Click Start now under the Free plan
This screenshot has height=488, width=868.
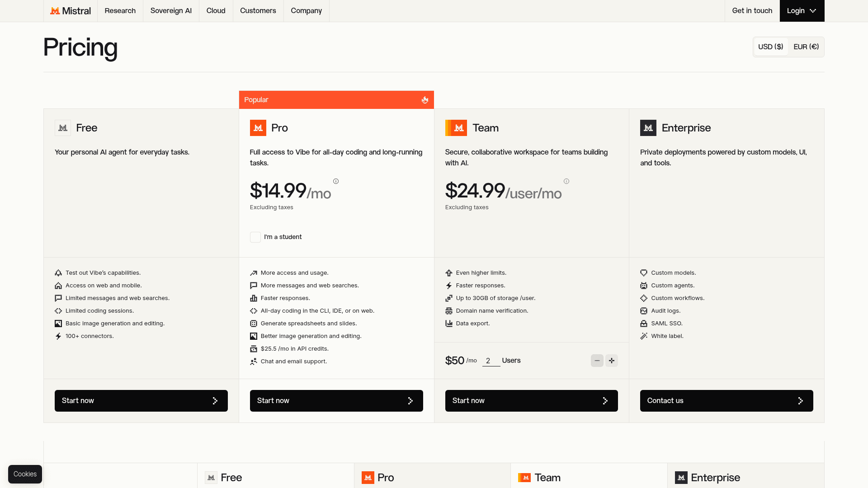point(141,401)
